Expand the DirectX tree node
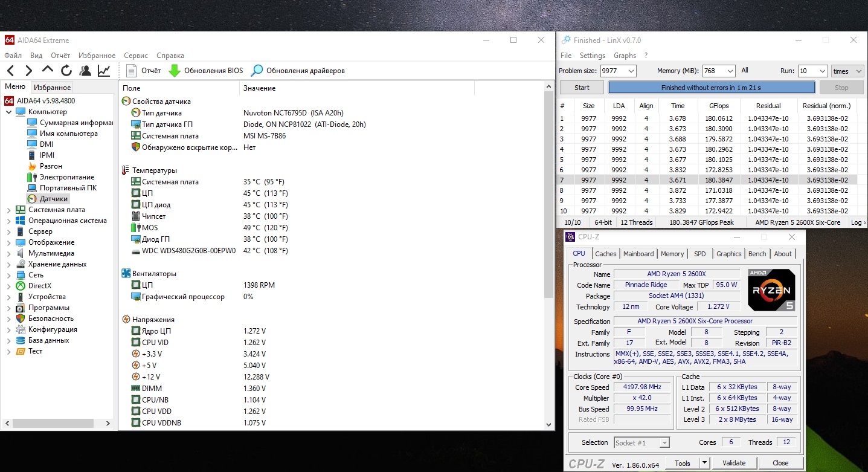868x472 pixels. point(8,286)
